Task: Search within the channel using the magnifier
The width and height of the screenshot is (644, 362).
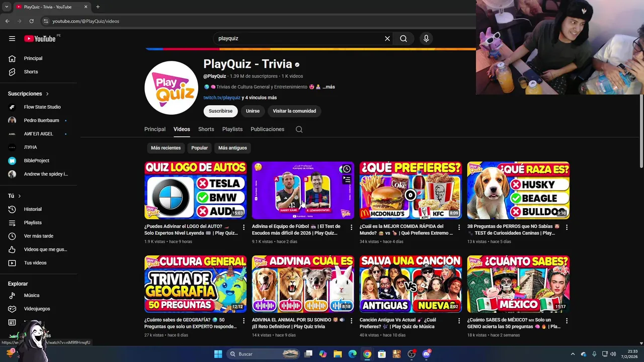Action: (299, 129)
